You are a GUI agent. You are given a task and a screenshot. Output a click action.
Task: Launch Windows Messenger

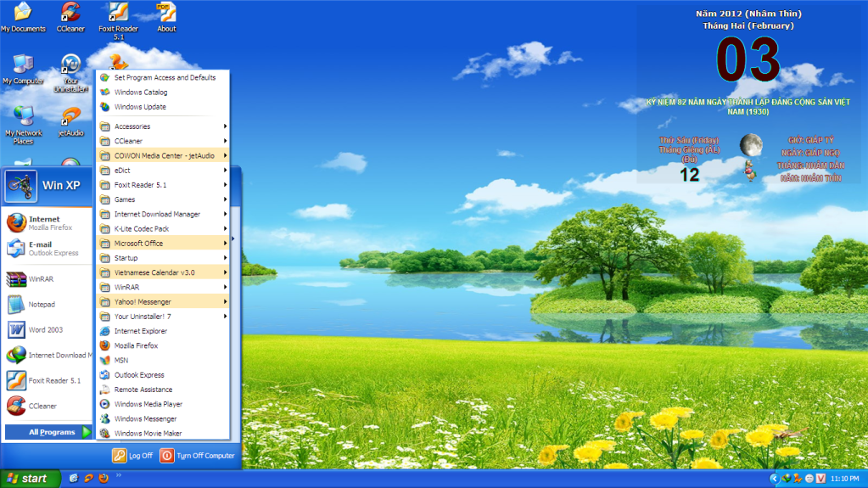[163, 418]
